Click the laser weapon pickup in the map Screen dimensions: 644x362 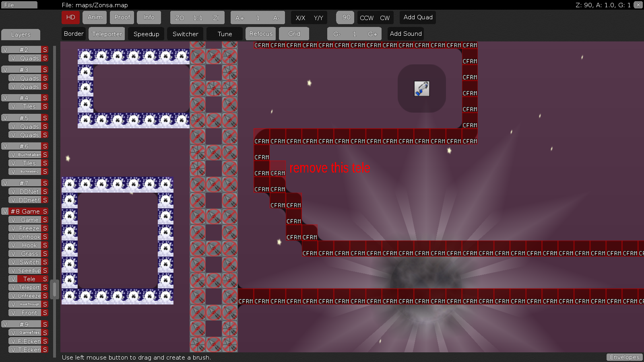pyautogui.click(x=421, y=88)
